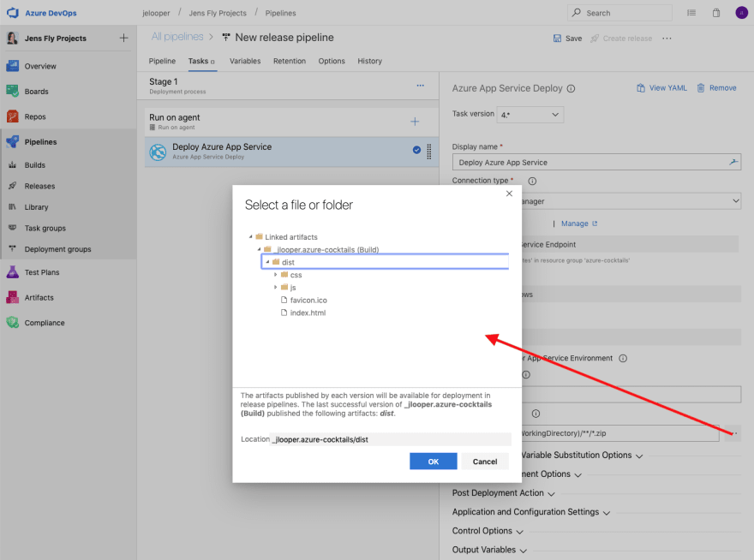Click the Azure App Service Deploy task icon
Screen dimensions: 754x560
(x=158, y=152)
